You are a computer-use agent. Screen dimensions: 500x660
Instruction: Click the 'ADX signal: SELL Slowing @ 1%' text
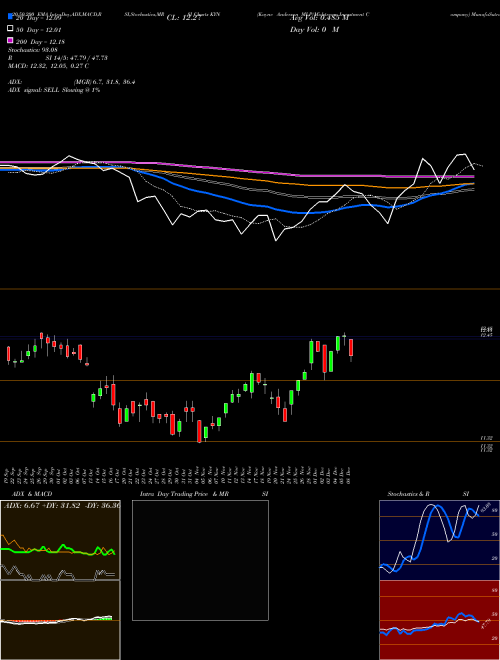(54, 90)
